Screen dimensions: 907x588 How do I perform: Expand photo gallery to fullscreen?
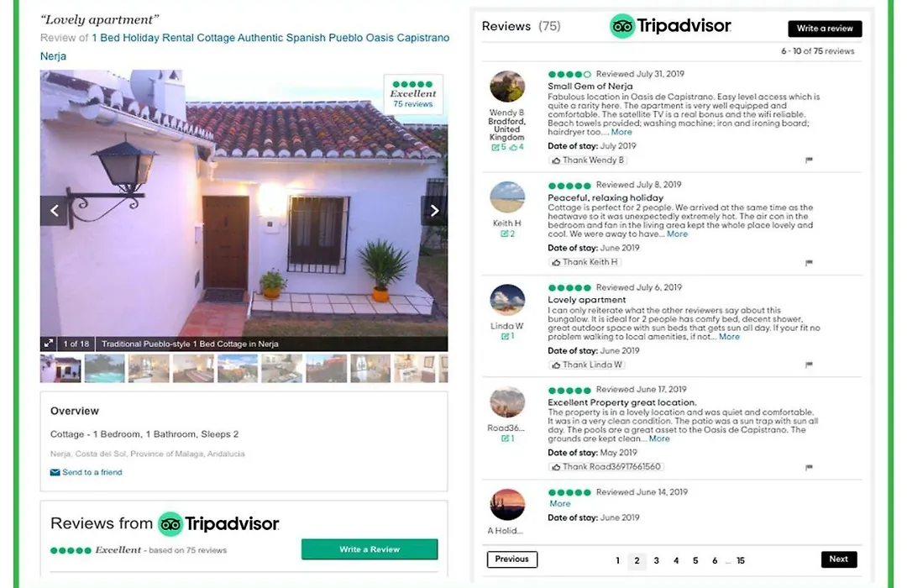click(49, 344)
